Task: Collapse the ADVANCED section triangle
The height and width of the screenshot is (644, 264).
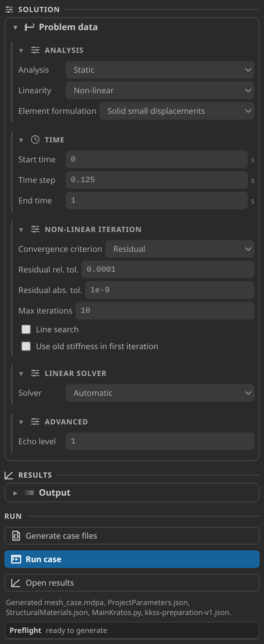Action: tap(21, 422)
